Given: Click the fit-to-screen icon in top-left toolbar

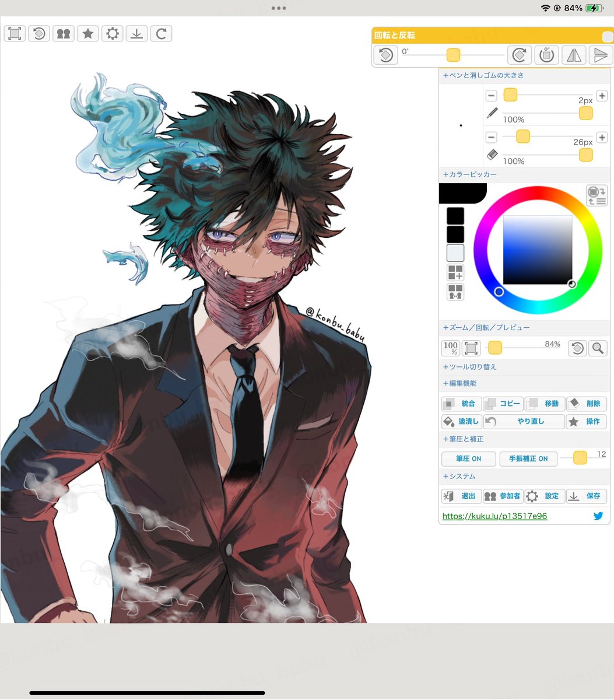Looking at the screenshot, I should pos(15,33).
